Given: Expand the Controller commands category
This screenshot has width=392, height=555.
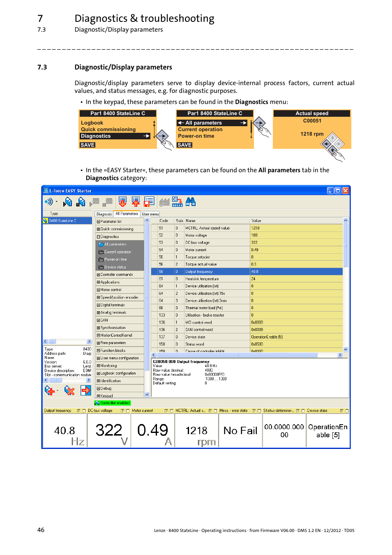Looking at the screenshot, I should [x=98, y=275].
